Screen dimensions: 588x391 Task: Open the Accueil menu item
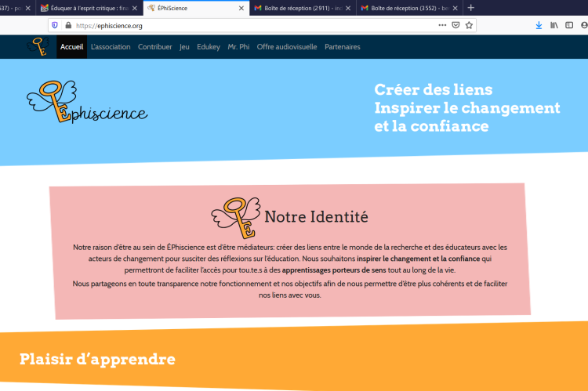pos(71,47)
